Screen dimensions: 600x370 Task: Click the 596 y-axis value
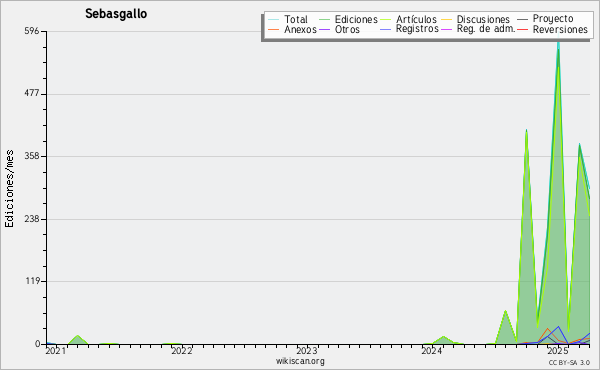click(x=32, y=31)
